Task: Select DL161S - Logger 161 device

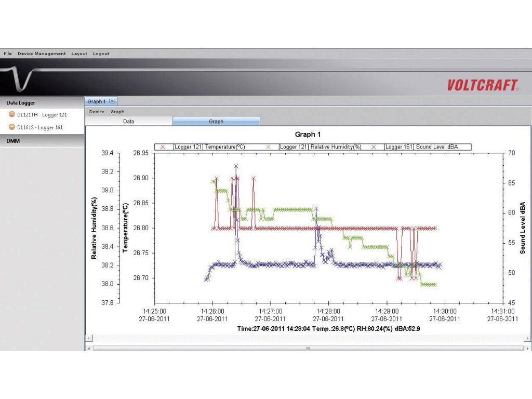Action: pos(40,128)
